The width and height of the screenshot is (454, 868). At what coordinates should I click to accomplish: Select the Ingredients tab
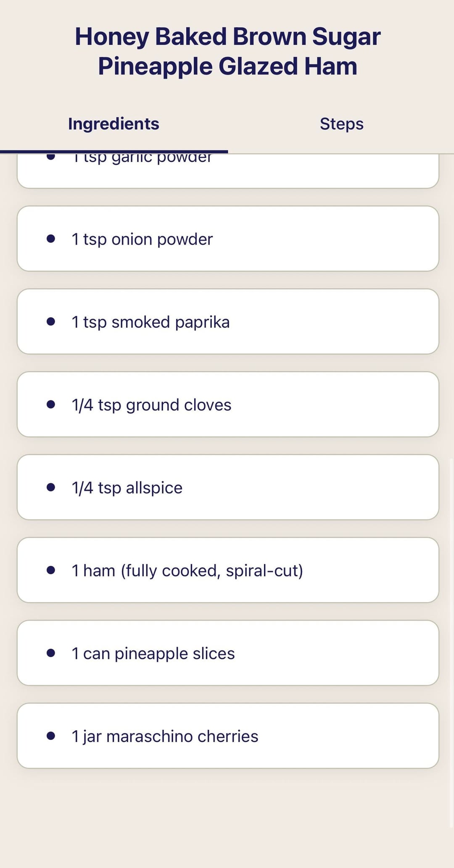[x=113, y=124]
